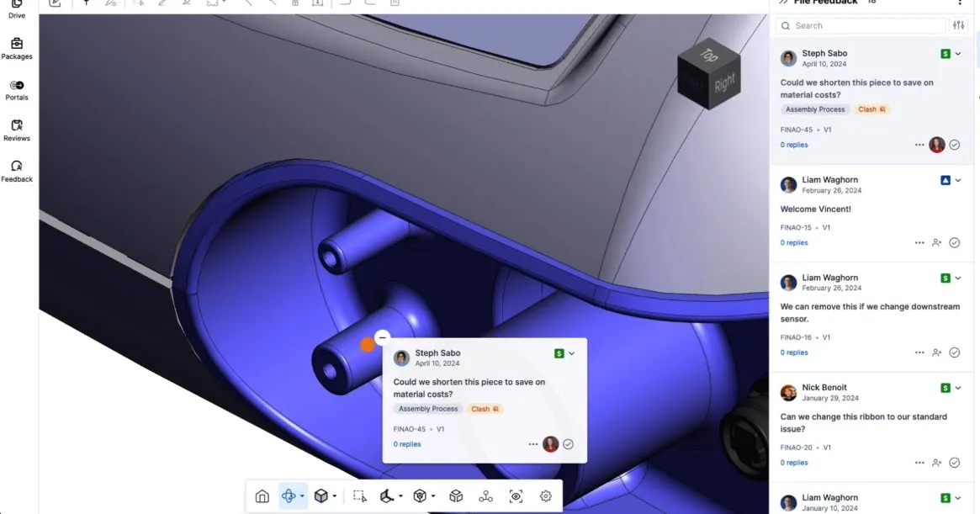Mark Steph Sabo's sidebar comment as resolved

pos(955,145)
